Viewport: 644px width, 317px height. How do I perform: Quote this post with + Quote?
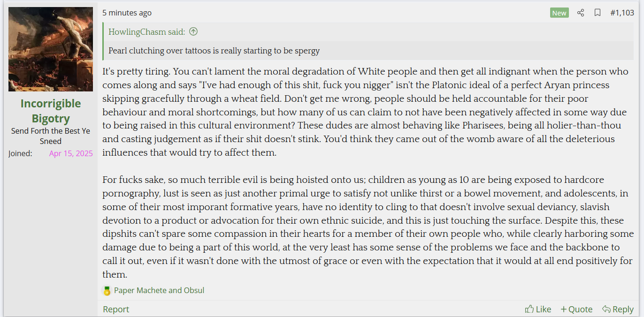(576, 309)
